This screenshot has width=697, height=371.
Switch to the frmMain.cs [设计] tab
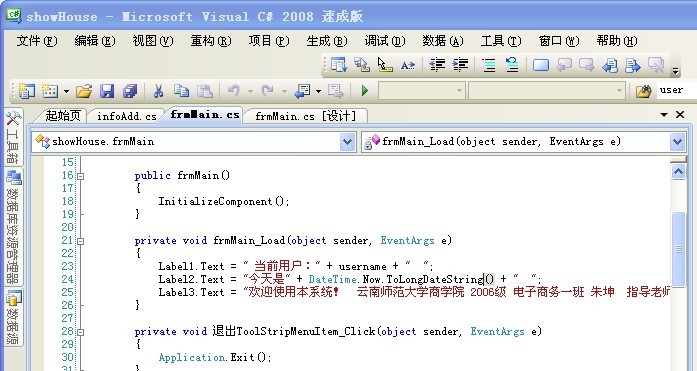coord(306,116)
